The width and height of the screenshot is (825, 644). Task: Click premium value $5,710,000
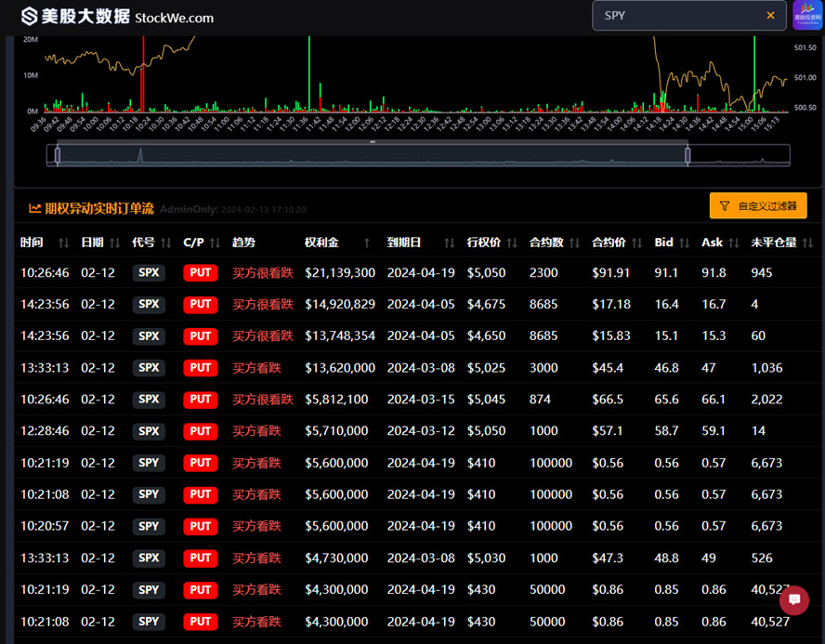click(x=336, y=431)
